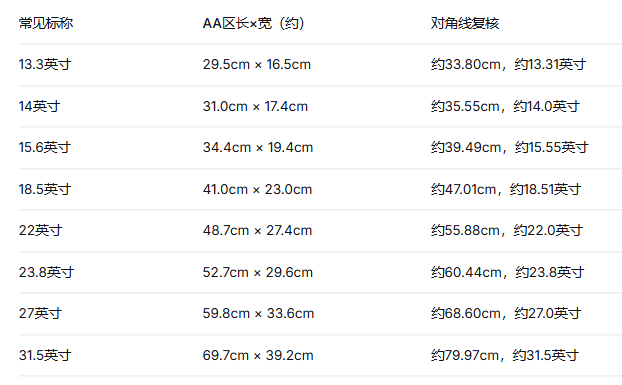The height and width of the screenshot is (385, 622).
Task: Click the 34.4cm × 19.4cm cell
Action: (258, 147)
